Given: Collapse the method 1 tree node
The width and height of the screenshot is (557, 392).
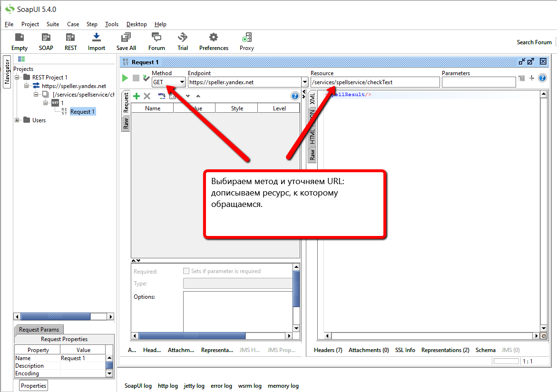Looking at the screenshot, I should click(46, 103).
